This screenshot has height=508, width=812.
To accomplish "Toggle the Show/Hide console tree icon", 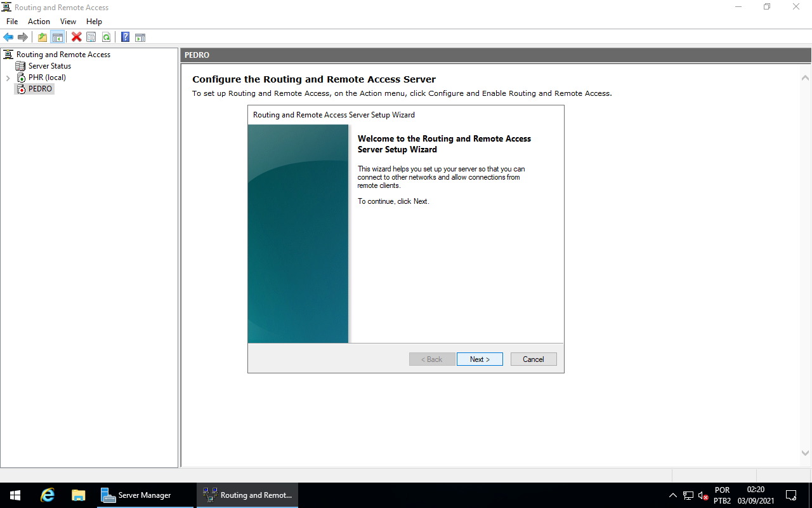I will pos(58,37).
